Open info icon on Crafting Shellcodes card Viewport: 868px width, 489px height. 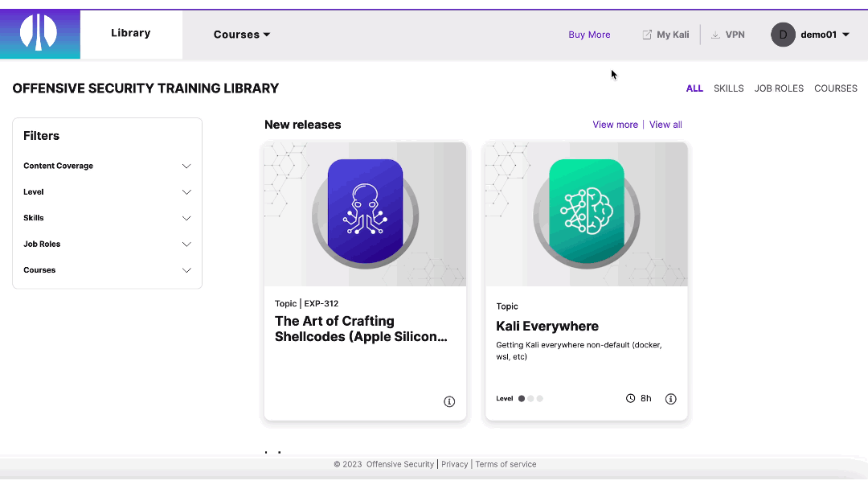pos(449,401)
